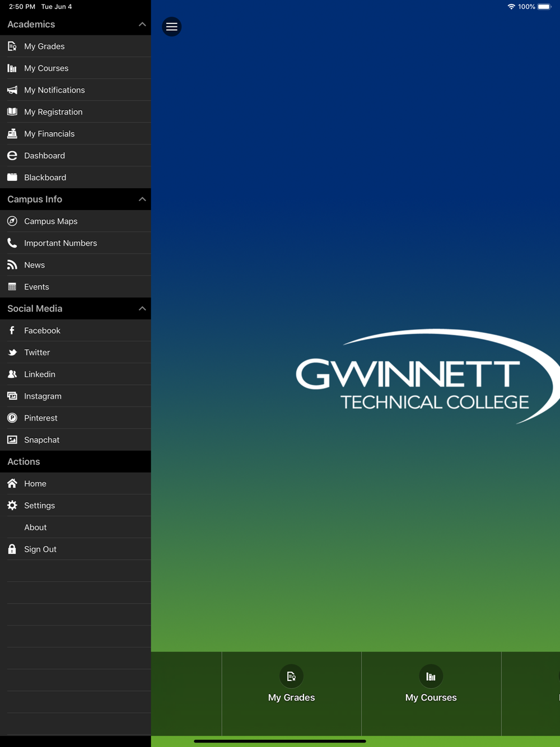
Task: Open My Notifications menu entry
Action: [x=76, y=90]
